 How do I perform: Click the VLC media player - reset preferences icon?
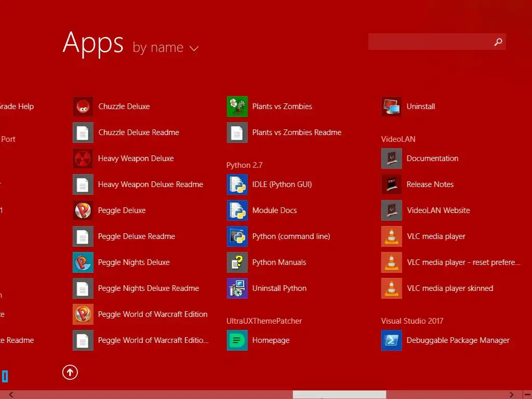[x=392, y=262]
